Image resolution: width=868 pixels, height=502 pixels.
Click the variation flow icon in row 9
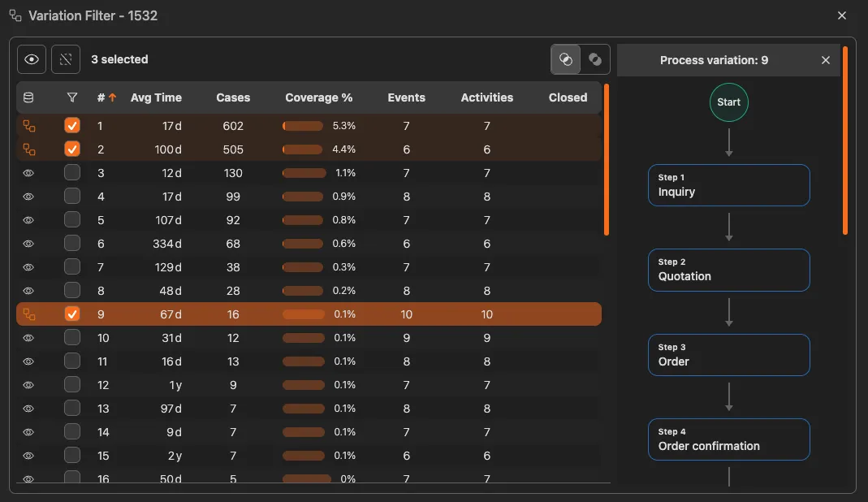28,314
